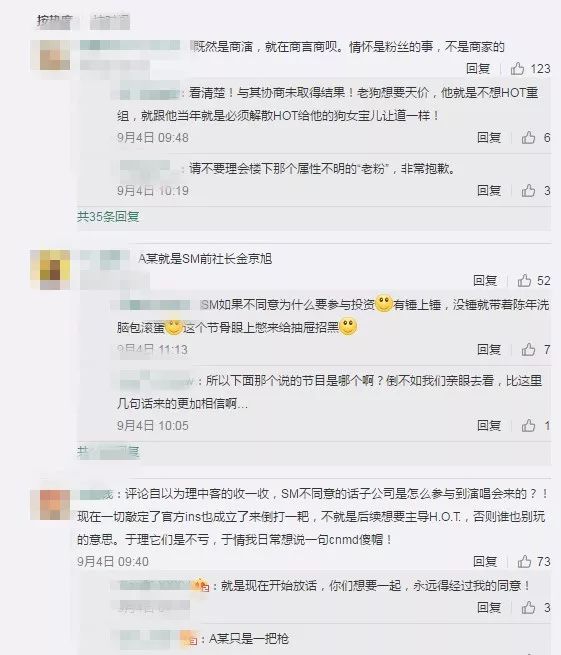This screenshot has height=655, width=561.
Task: Like the comment with 123 likes
Action: click(518, 69)
